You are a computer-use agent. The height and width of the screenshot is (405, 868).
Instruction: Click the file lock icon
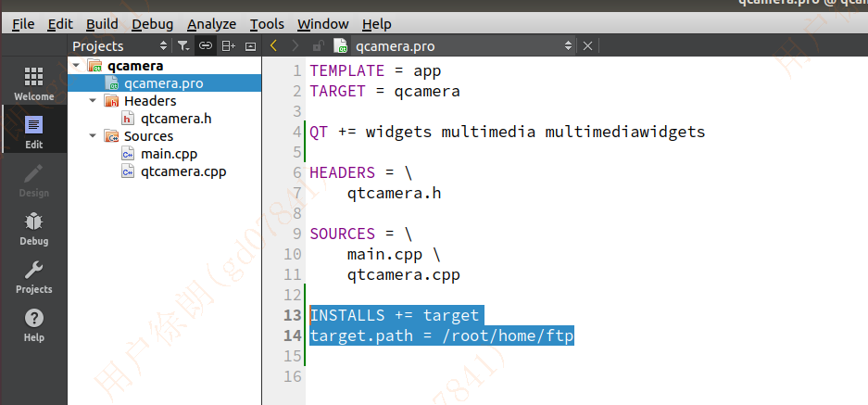319,46
